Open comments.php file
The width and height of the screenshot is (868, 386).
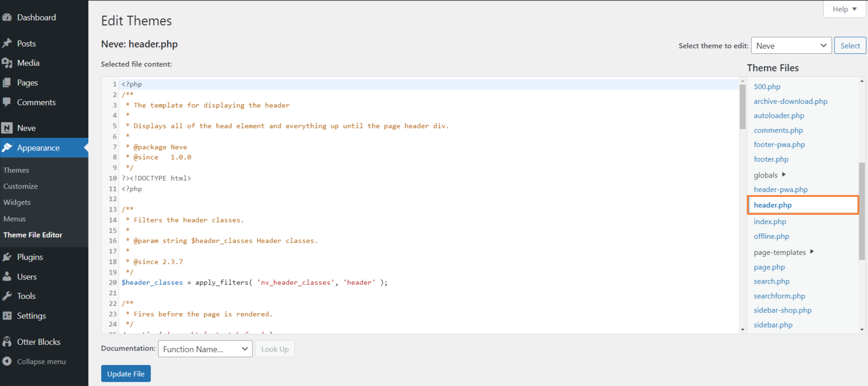(778, 130)
